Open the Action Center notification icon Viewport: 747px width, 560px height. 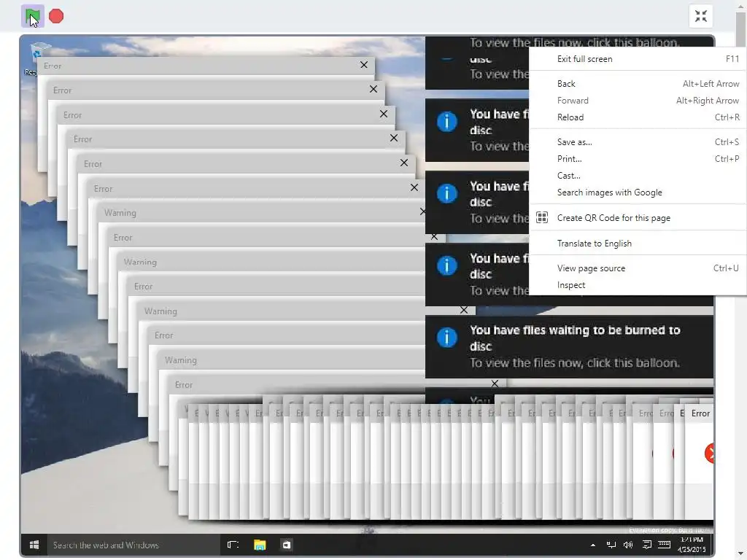646,545
